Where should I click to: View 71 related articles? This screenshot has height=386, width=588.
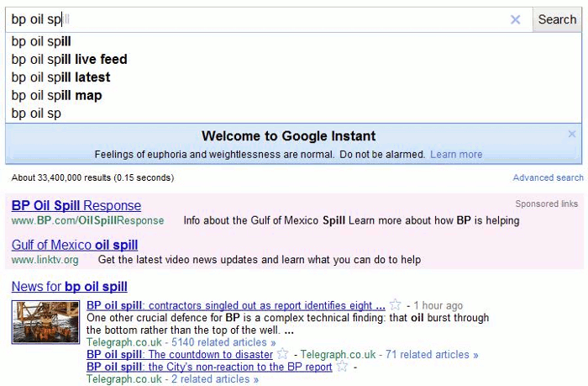click(x=432, y=354)
